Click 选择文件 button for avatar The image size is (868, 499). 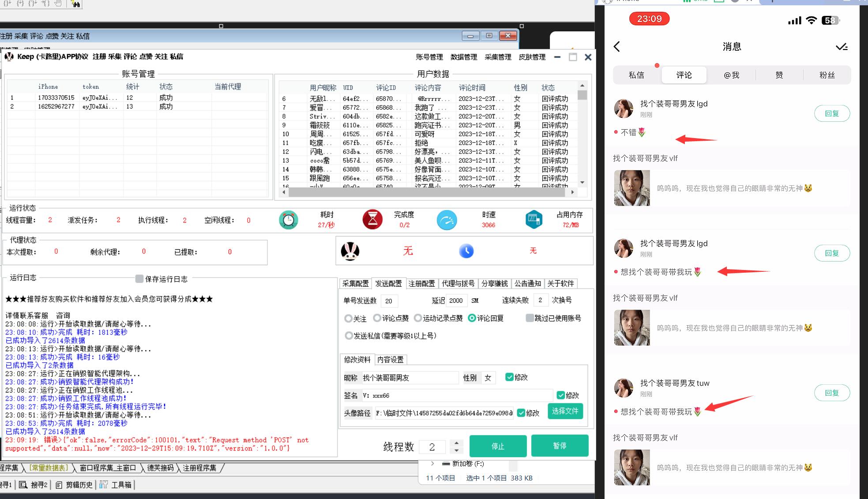tap(565, 411)
